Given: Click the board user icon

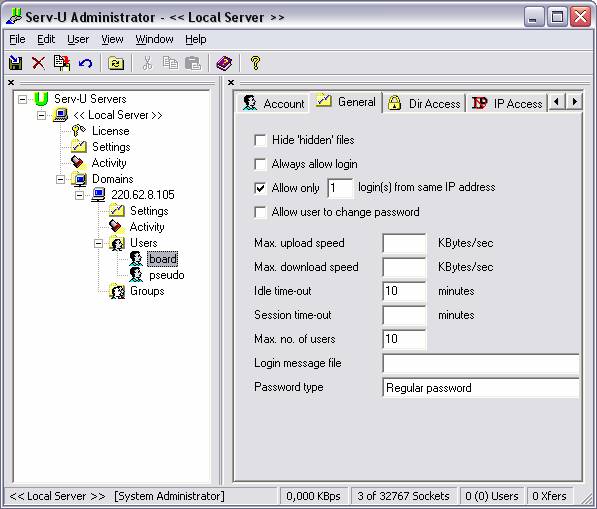Looking at the screenshot, I should click(x=136, y=259).
